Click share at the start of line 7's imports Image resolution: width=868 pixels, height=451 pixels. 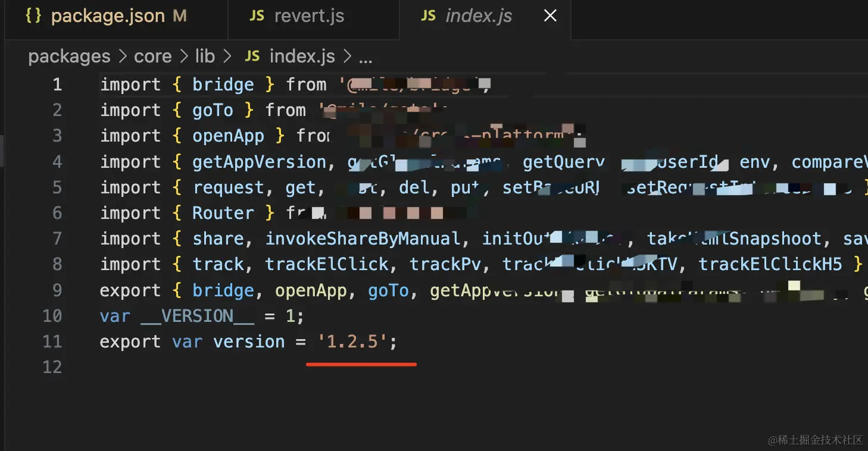[218, 239]
